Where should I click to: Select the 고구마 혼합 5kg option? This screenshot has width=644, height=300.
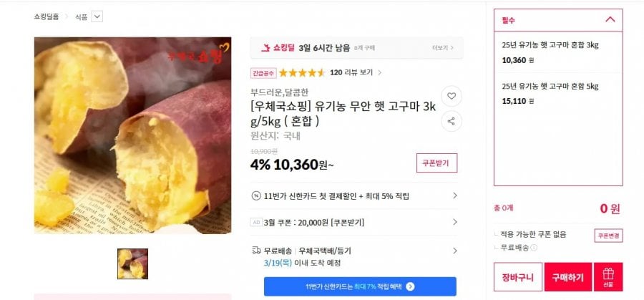[558, 93]
